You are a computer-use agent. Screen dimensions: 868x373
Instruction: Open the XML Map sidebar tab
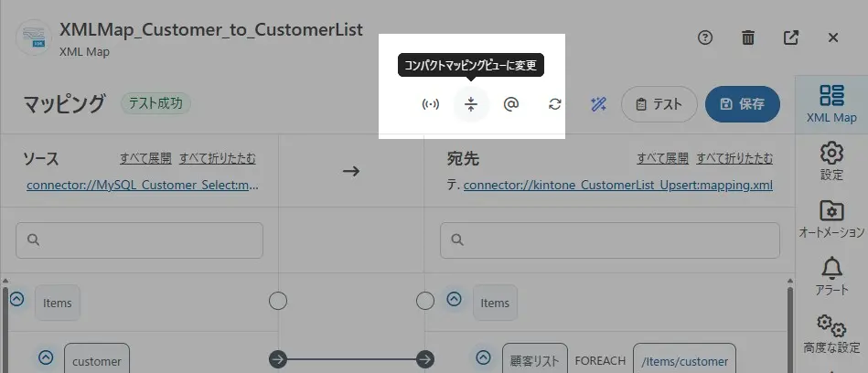tap(831, 104)
